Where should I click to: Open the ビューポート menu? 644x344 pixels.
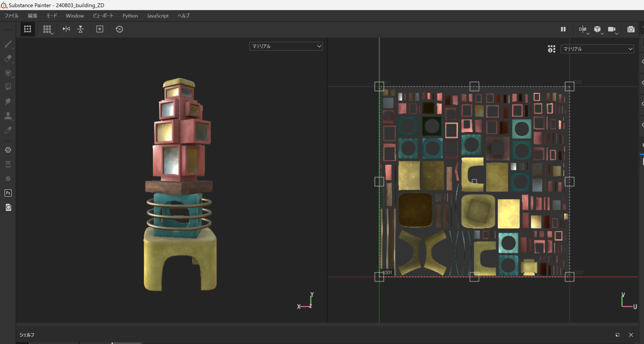[x=103, y=16]
